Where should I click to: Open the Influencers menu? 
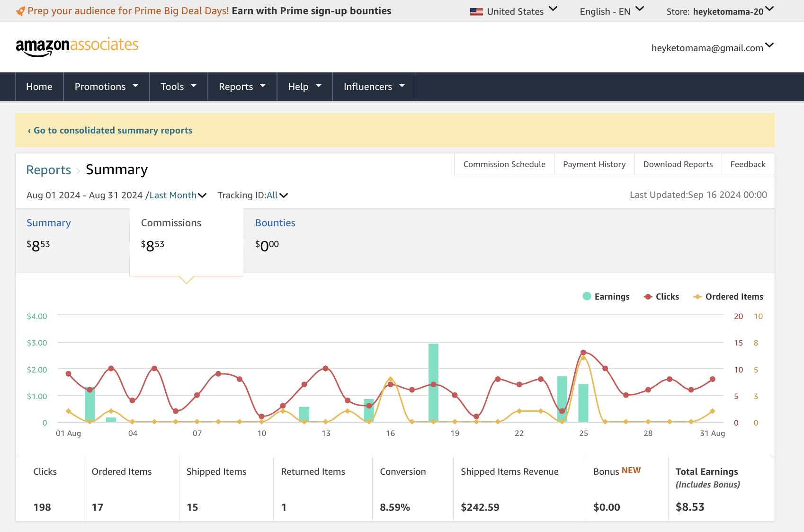[374, 87]
